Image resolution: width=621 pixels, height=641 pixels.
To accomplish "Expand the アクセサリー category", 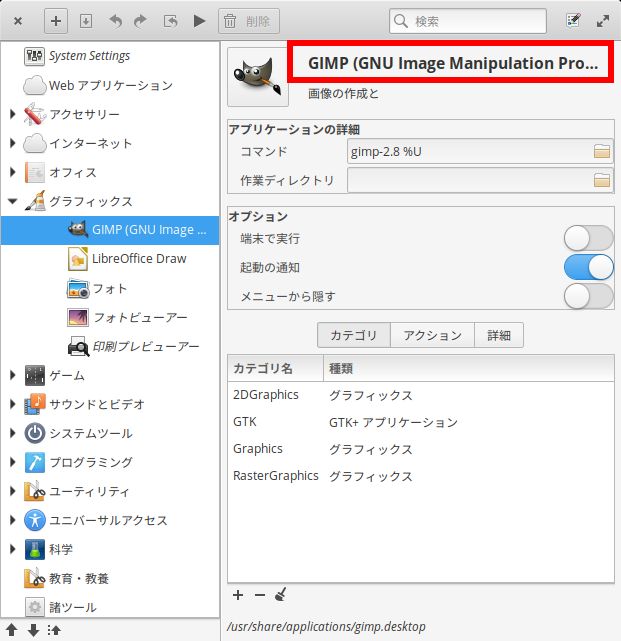I will 13,114.
